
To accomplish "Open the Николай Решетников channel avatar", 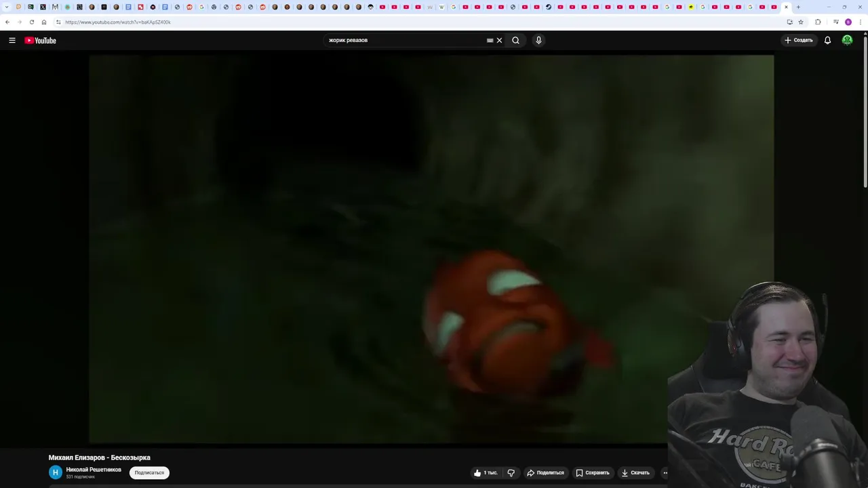I will [56, 472].
